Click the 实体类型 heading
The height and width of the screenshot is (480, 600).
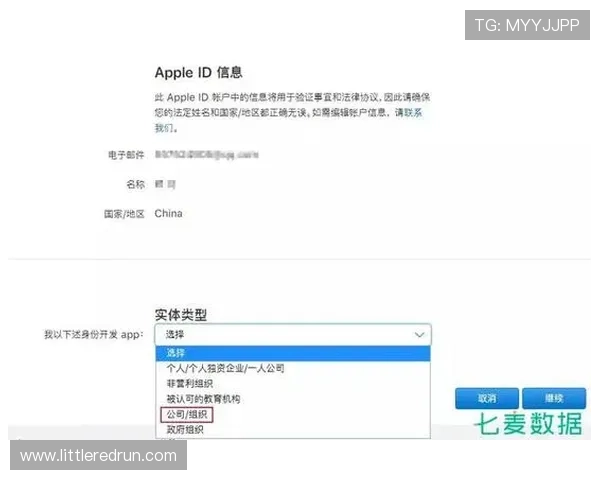pos(181,315)
